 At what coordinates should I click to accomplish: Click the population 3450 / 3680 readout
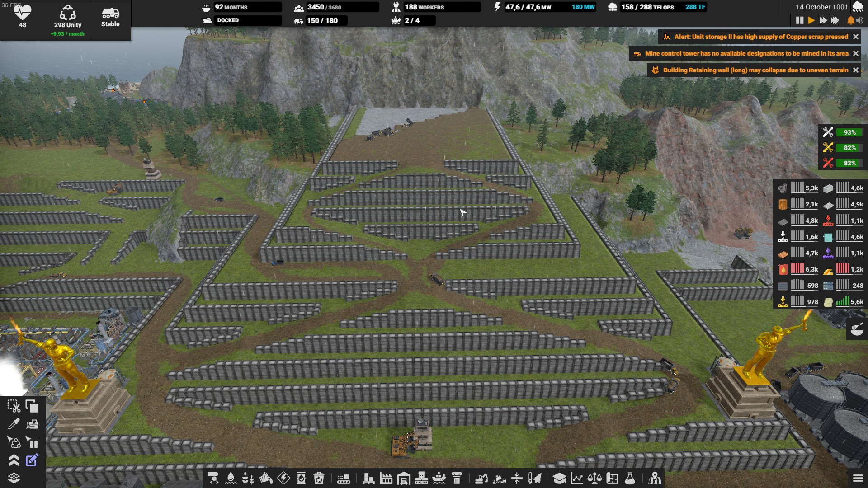[x=336, y=7]
